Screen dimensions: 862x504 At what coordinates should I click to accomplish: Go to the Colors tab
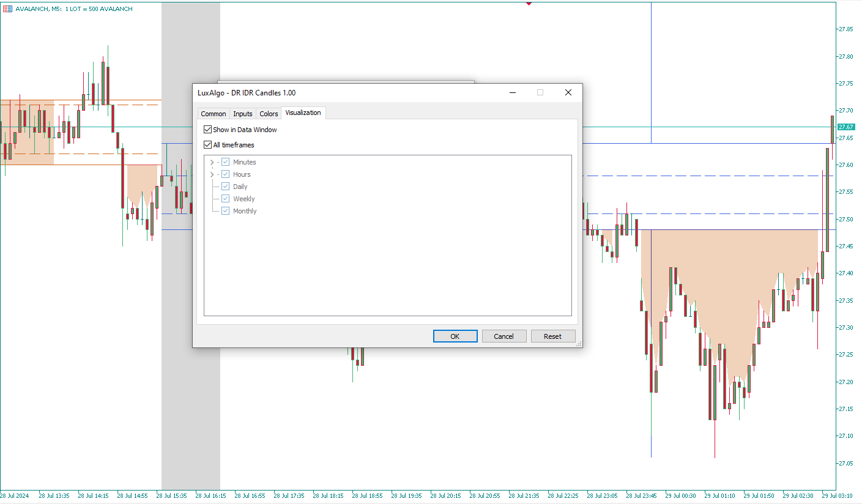point(269,114)
